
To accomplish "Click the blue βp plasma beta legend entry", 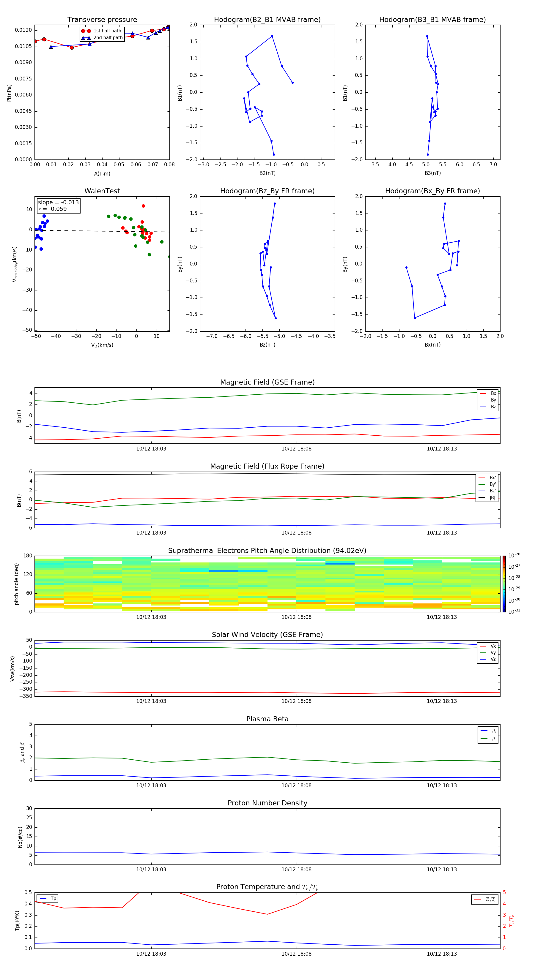I will pyautogui.click(x=488, y=731).
